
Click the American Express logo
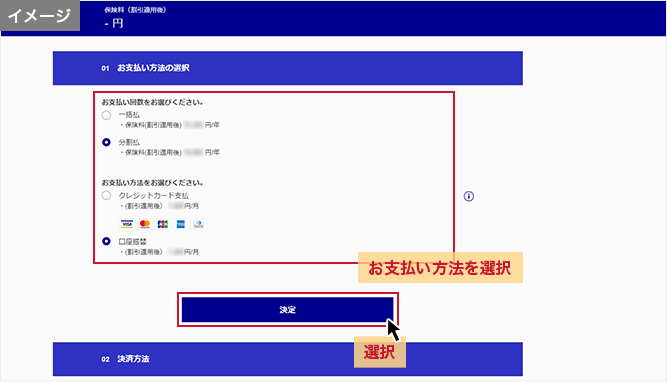[x=181, y=224]
